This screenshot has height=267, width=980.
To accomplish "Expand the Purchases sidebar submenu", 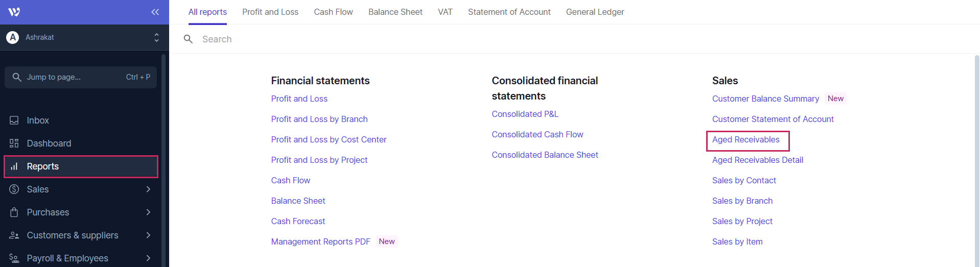I will click(x=148, y=212).
